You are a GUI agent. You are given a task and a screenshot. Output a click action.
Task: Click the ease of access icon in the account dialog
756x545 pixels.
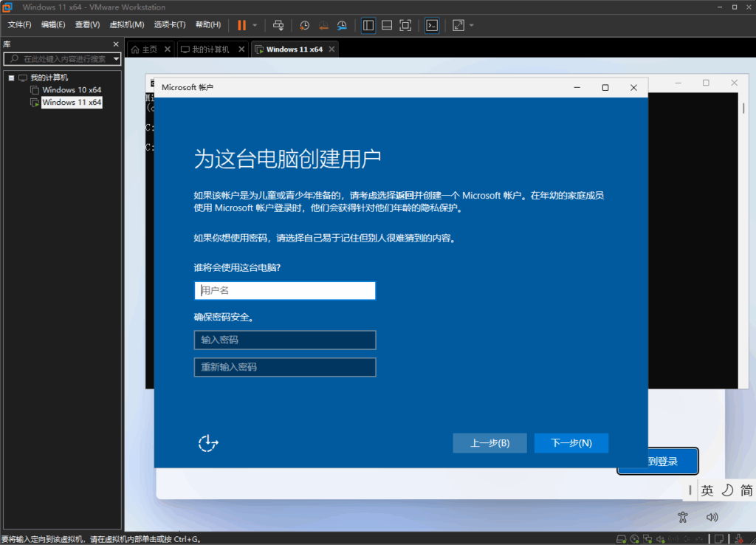tap(207, 443)
